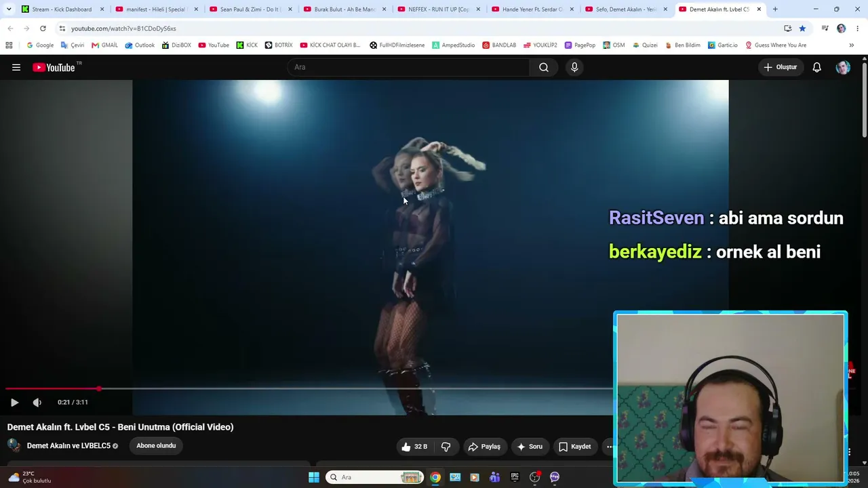Image resolution: width=868 pixels, height=488 pixels.
Task: Open the Guess Where You Are bookmark
Action: 776,45
